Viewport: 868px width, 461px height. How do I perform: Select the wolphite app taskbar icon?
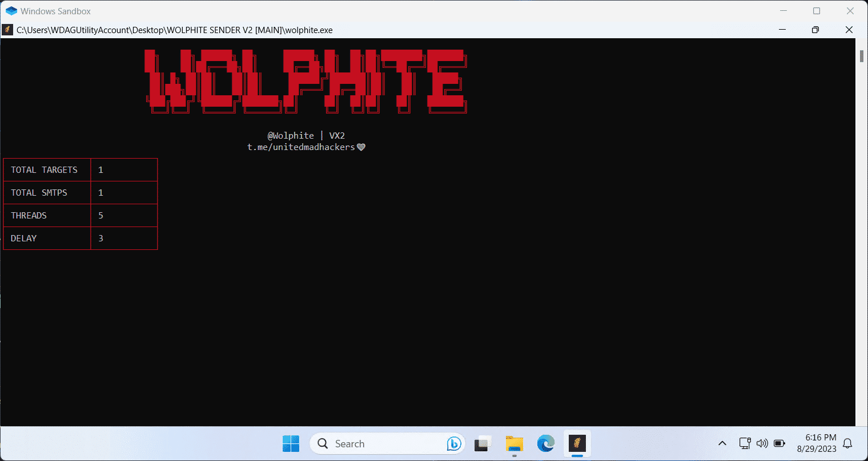(x=577, y=443)
